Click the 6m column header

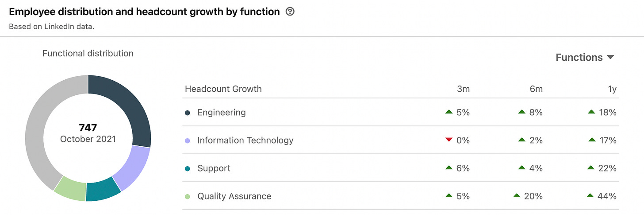click(x=536, y=89)
